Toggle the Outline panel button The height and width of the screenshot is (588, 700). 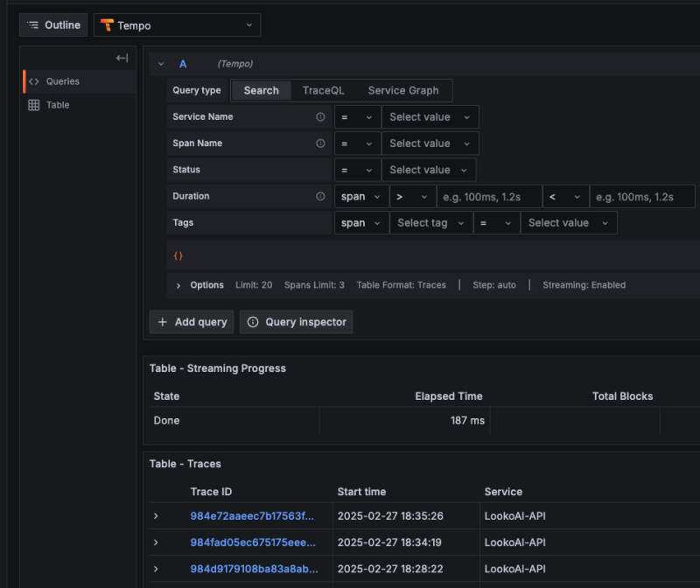(x=54, y=25)
